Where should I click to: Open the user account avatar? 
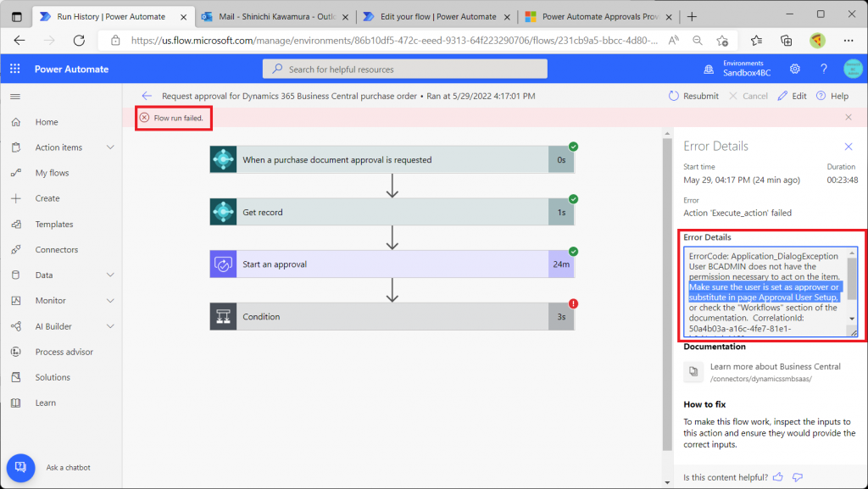pyautogui.click(x=853, y=69)
